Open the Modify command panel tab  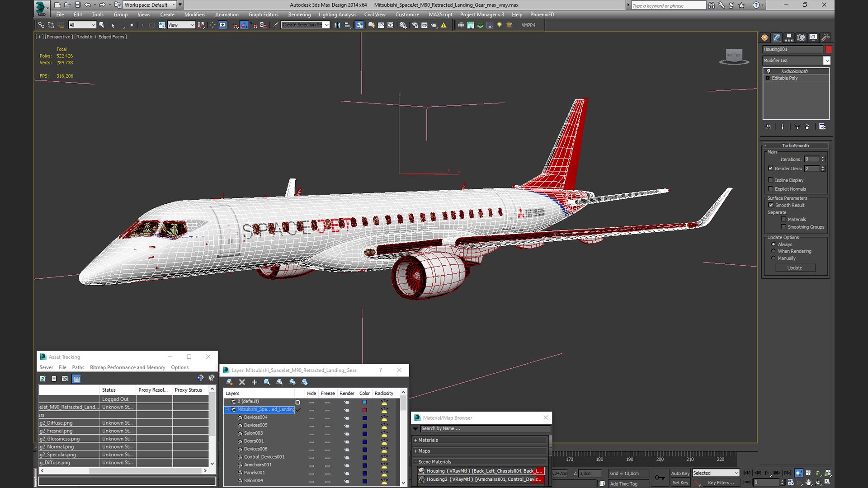pos(777,38)
